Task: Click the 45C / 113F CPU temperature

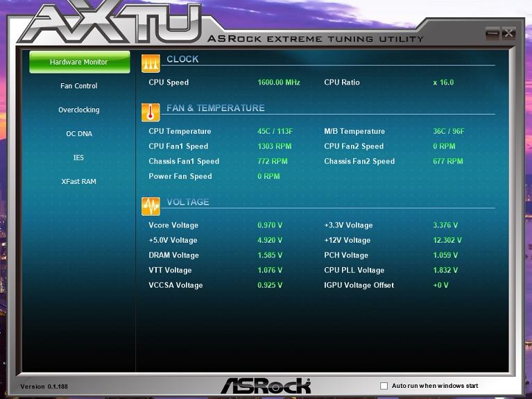Action: pos(275,131)
